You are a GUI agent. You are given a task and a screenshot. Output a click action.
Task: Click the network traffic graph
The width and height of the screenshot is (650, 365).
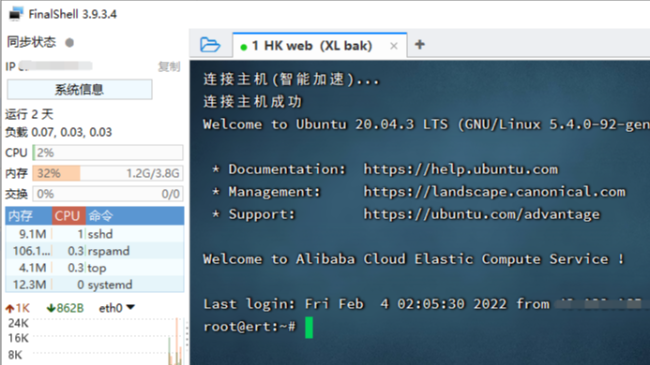point(108,341)
